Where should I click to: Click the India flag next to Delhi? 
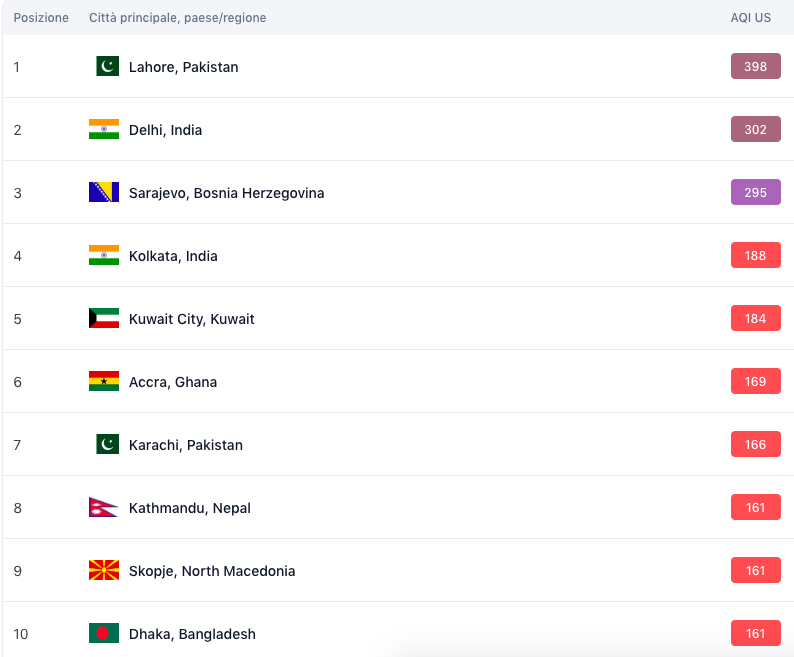point(104,129)
